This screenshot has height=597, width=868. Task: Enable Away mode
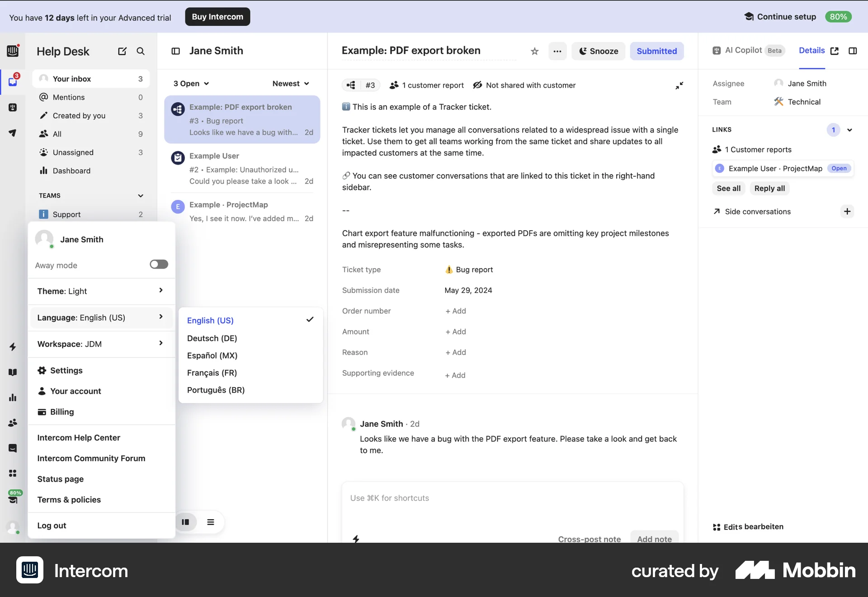coord(158,264)
